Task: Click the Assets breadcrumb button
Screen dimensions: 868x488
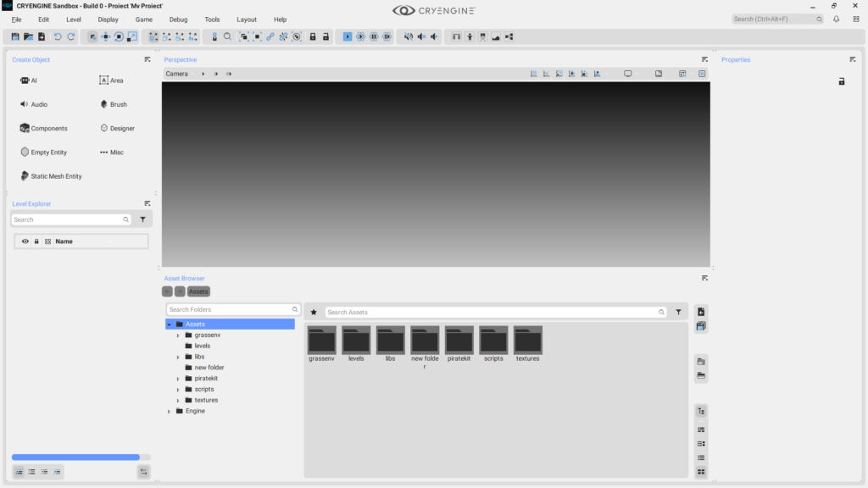Action: [x=198, y=291]
